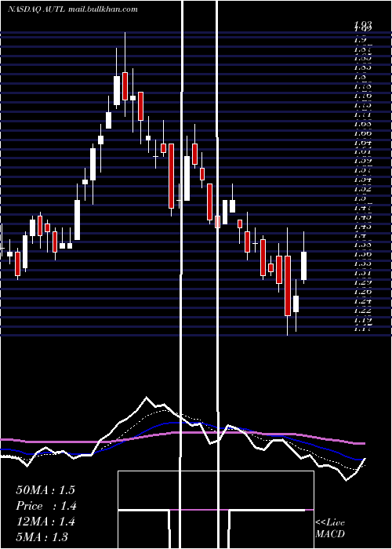
Task: Click the 1.59 price axis label
Action: [x=363, y=161]
